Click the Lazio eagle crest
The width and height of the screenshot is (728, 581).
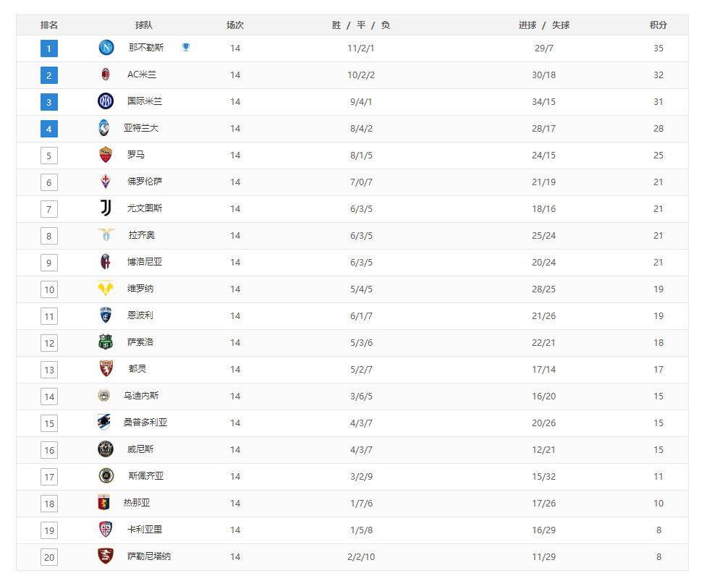pyautogui.click(x=106, y=235)
